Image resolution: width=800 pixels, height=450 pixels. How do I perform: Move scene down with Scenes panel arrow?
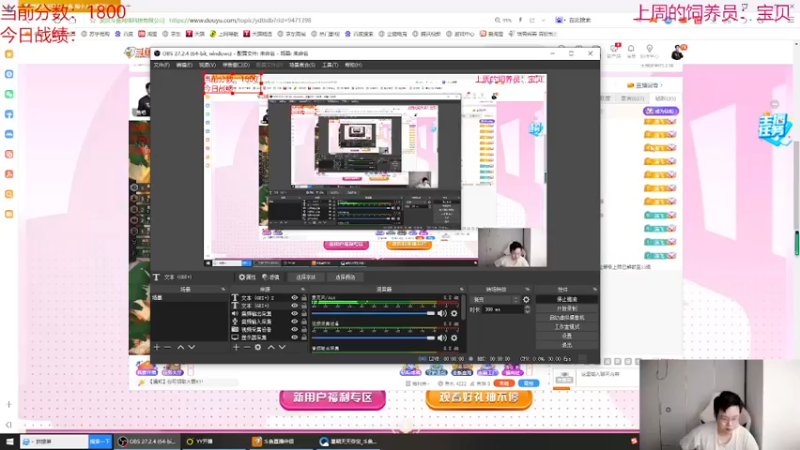click(192, 347)
